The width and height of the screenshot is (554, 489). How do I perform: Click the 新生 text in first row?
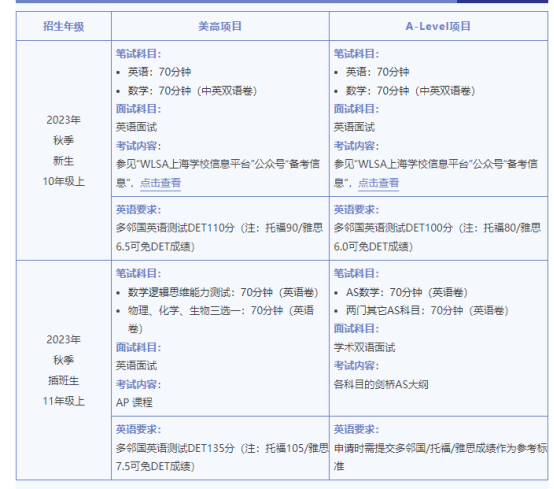tap(64, 161)
